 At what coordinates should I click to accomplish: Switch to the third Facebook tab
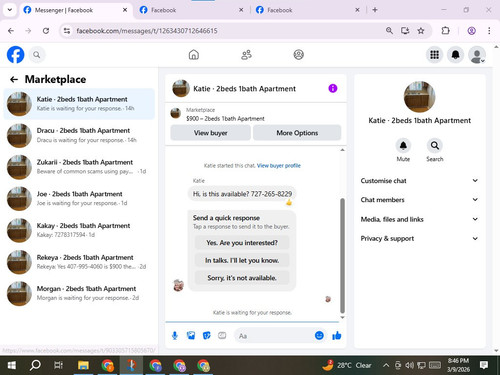307,10
